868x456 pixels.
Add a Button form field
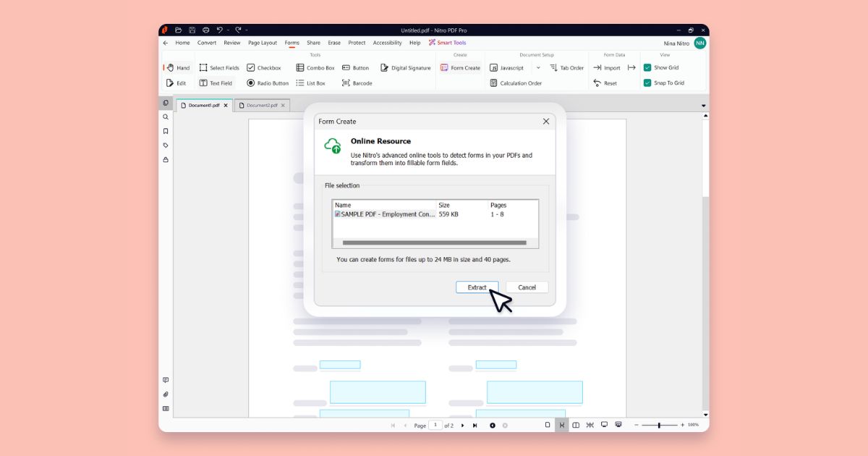click(x=356, y=68)
